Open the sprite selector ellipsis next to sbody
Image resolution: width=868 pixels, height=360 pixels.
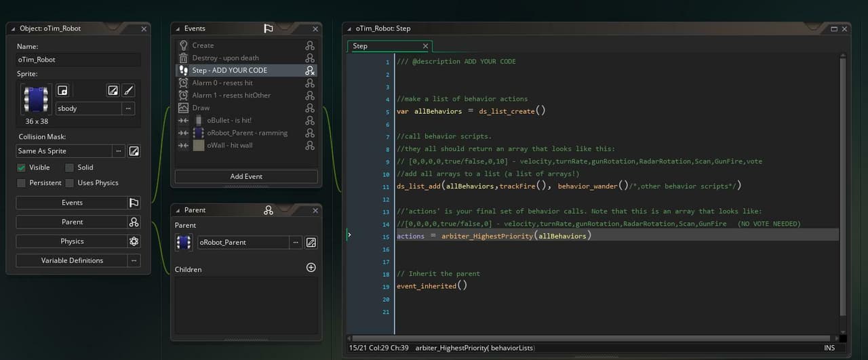(x=128, y=108)
